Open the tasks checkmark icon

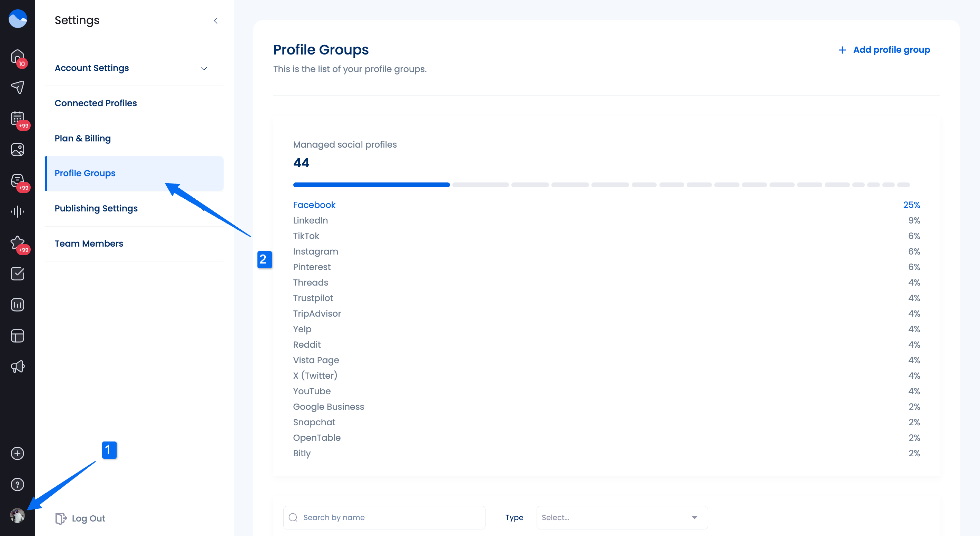coord(18,274)
